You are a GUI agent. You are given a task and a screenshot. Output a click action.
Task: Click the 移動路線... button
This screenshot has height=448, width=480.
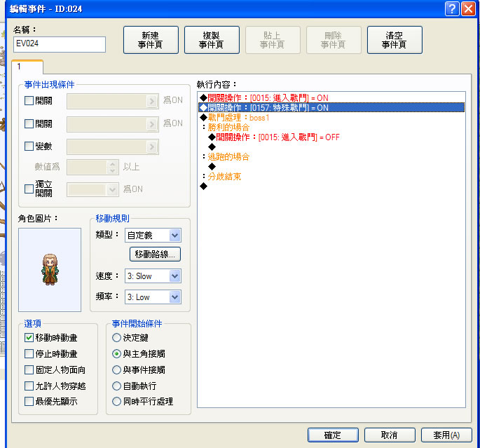coord(155,254)
